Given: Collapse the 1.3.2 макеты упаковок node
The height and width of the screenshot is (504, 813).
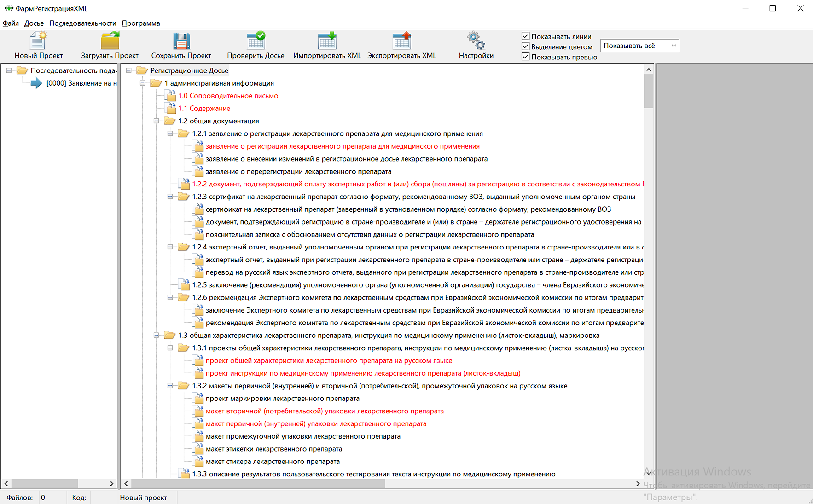Looking at the screenshot, I should pyautogui.click(x=170, y=386).
